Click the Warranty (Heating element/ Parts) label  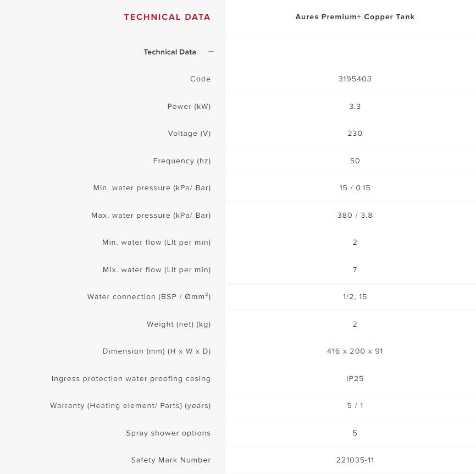coord(130,406)
